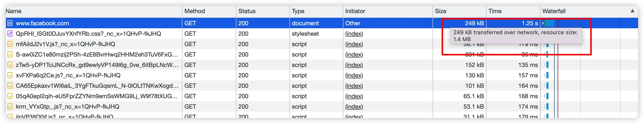The width and height of the screenshot is (644, 124).
Task: Sort by the Type column header
Action: (x=316, y=11)
